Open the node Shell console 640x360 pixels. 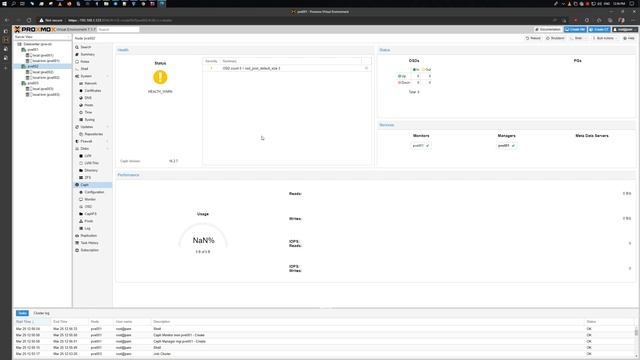point(93,69)
